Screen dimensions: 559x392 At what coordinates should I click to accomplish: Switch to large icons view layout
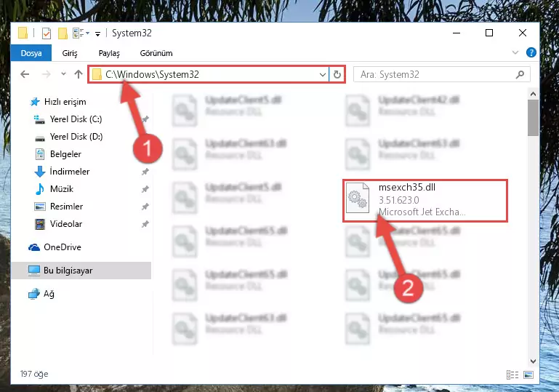click(528, 375)
